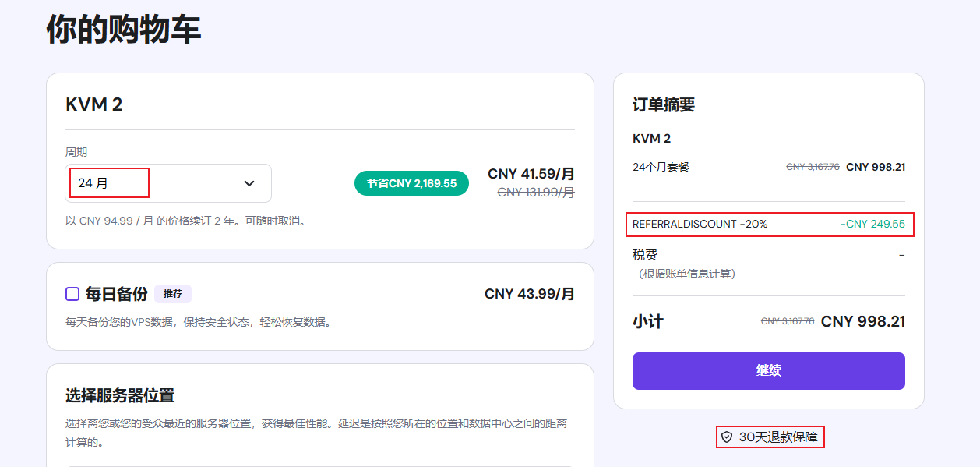
Task: Click the shield icon beside refund guarantee
Action: click(727, 437)
